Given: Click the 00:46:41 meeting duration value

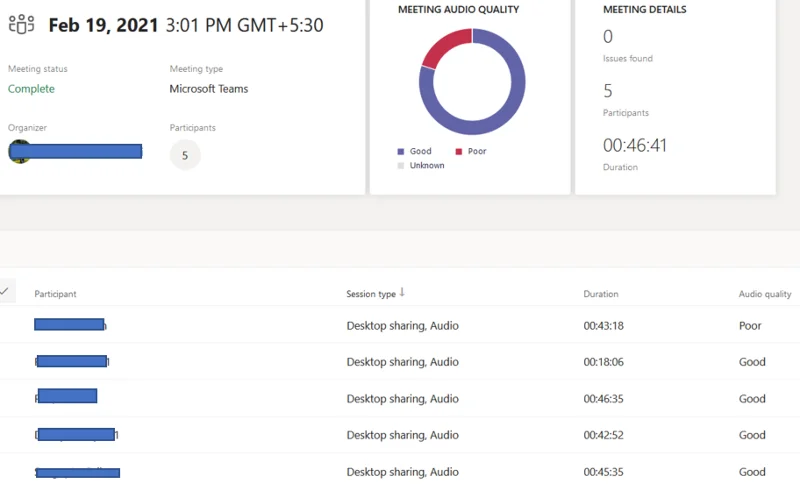Looking at the screenshot, I should (635, 145).
